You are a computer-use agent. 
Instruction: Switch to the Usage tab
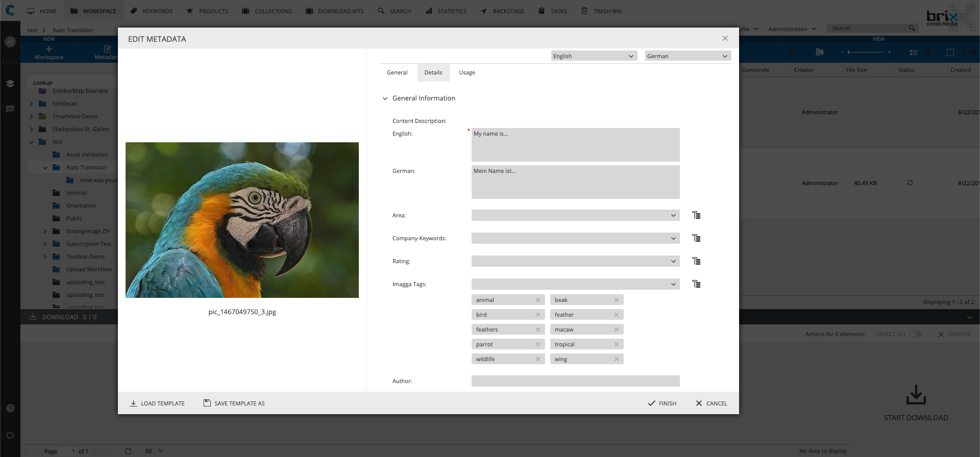(x=467, y=72)
